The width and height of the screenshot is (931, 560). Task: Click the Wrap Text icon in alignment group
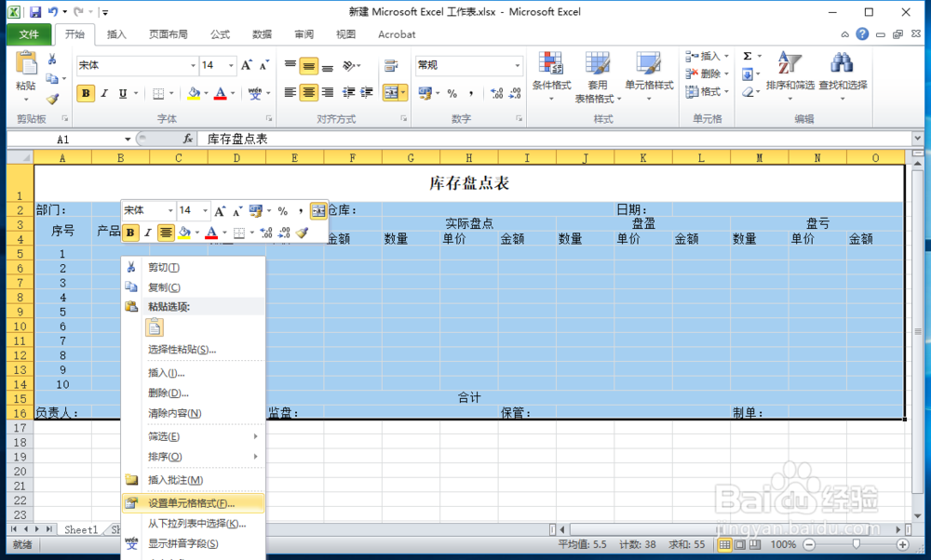pos(391,65)
